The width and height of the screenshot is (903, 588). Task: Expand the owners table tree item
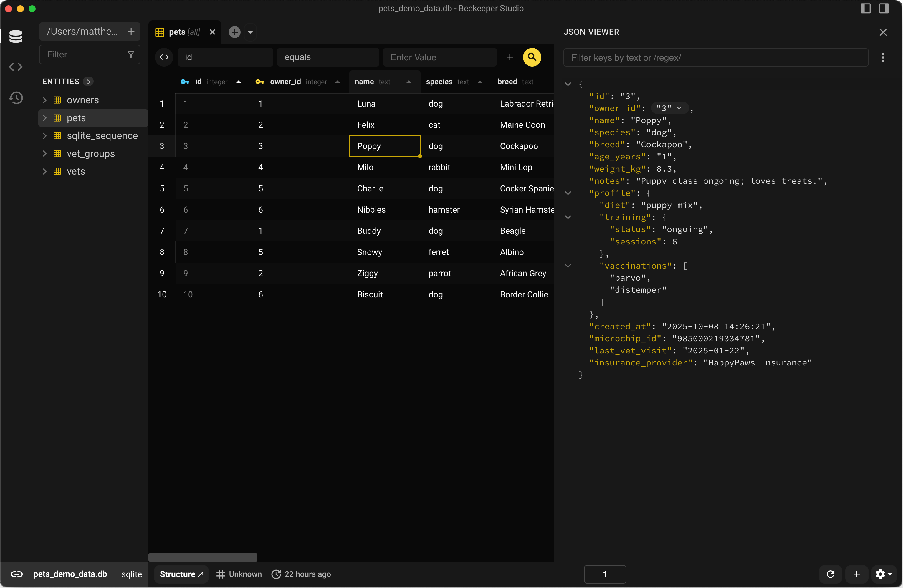click(x=45, y=100)
